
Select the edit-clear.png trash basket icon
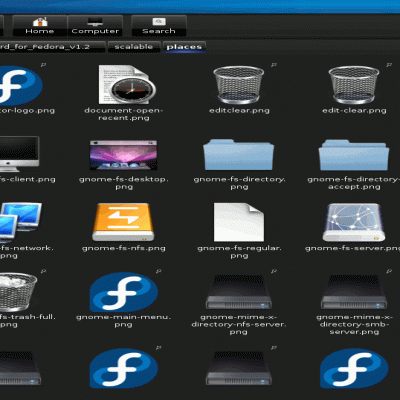[354, 85]
